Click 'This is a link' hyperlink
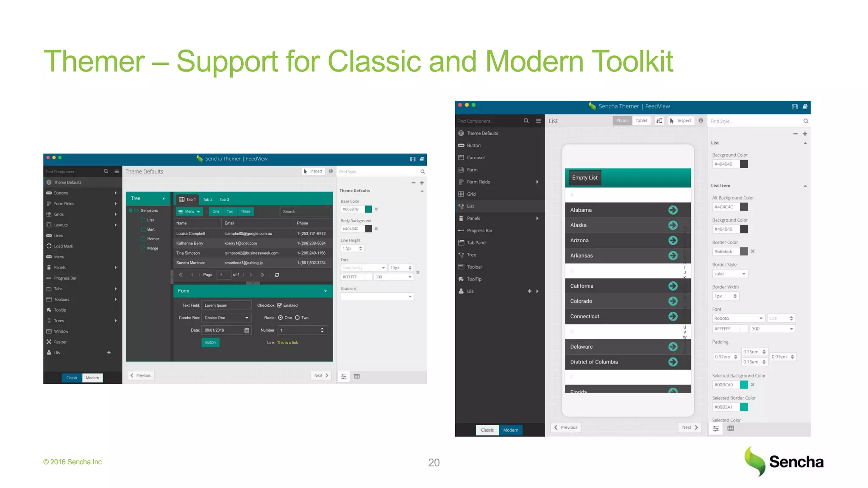 (287, 343)
